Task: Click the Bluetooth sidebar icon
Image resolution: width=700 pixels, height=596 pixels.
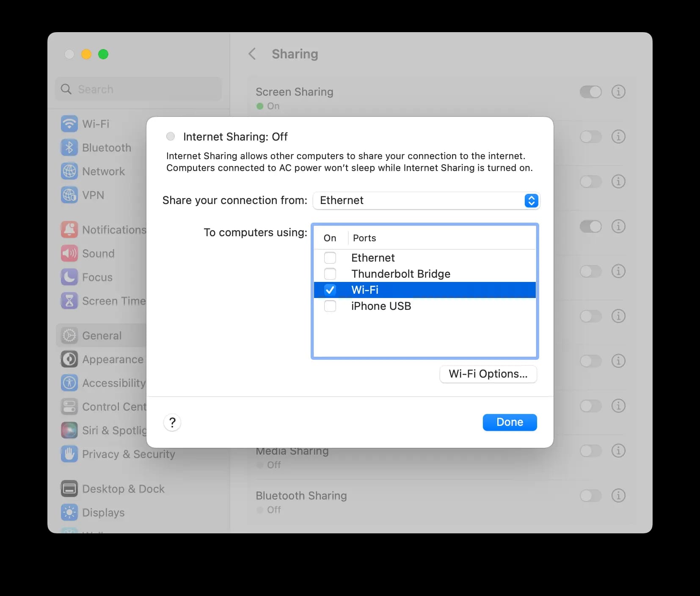Action: pos(69,148)
